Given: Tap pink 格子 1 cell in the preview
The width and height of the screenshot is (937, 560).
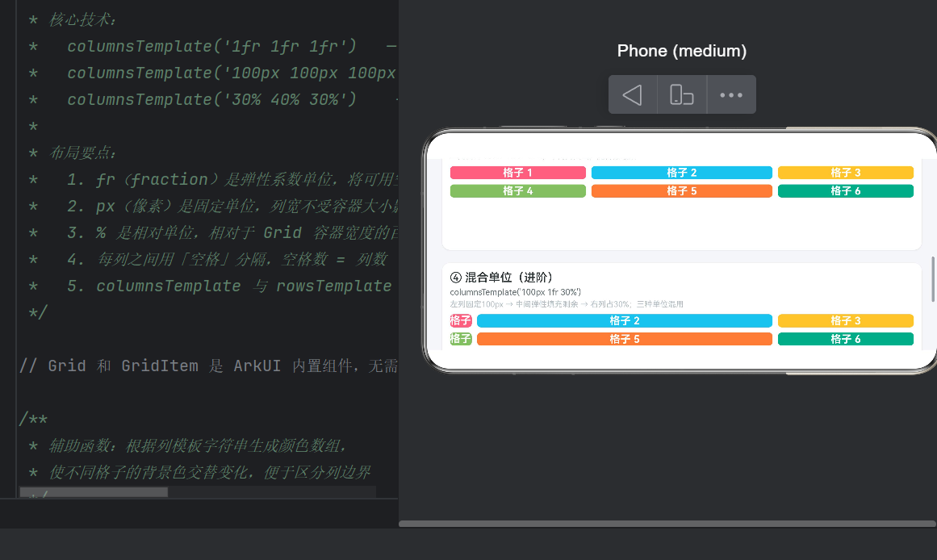Looking at the screenshot, I should click(x=517, y=173).
